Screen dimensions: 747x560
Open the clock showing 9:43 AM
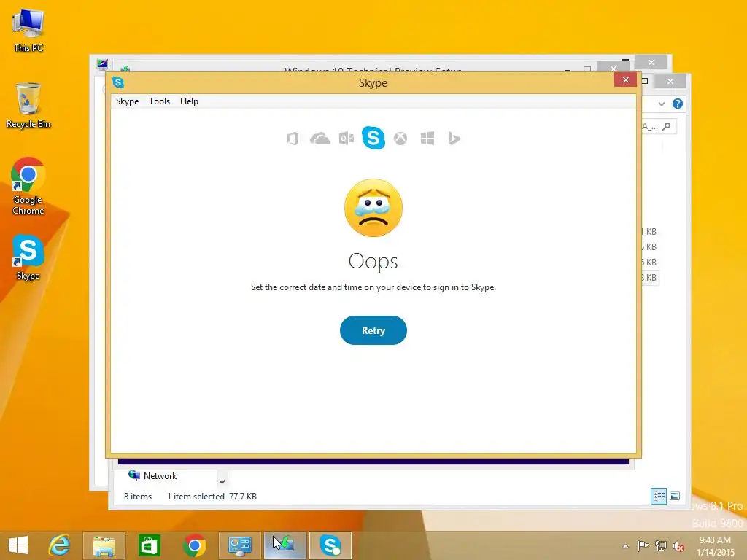715,546
